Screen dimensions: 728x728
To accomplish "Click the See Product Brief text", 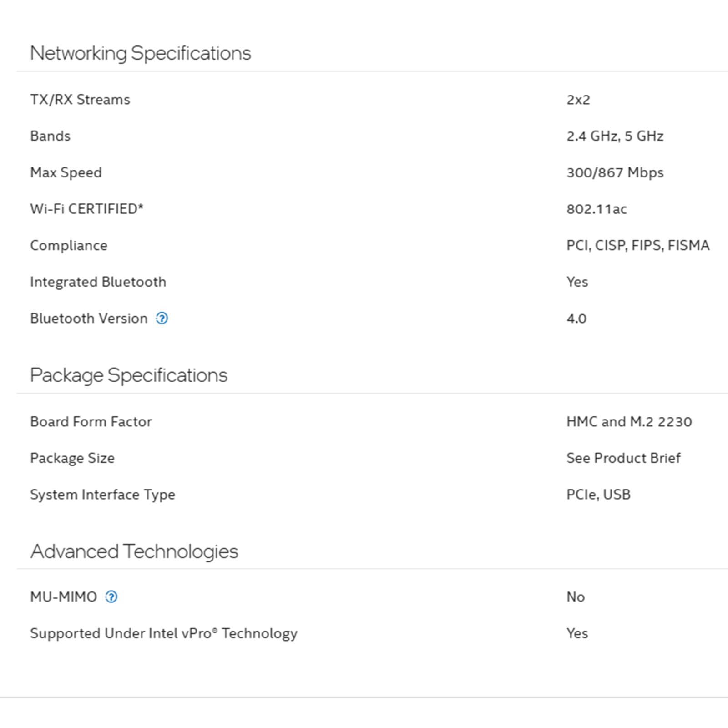I will point(623,458).
